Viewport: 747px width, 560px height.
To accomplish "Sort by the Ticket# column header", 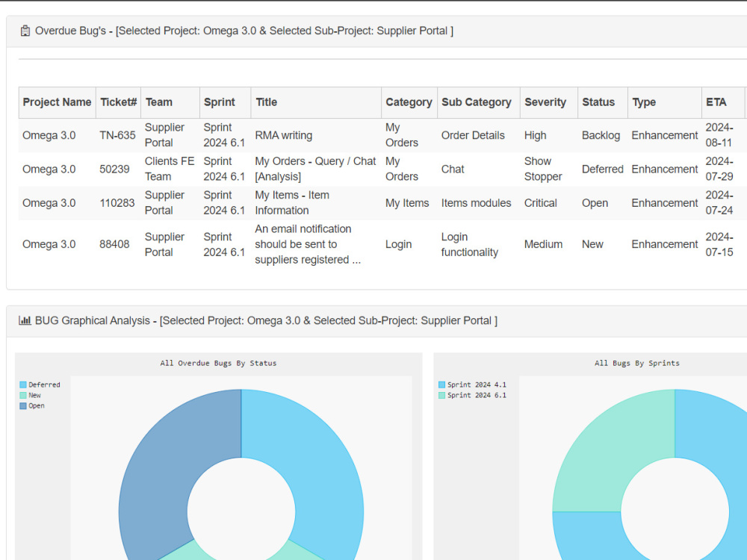I will 118,102.
